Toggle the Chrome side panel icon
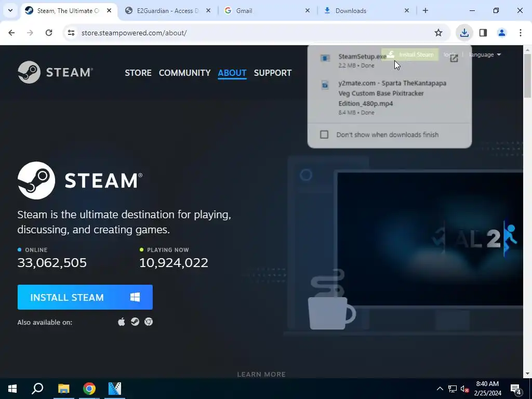 pyautogui.click(x=483, y=33)
